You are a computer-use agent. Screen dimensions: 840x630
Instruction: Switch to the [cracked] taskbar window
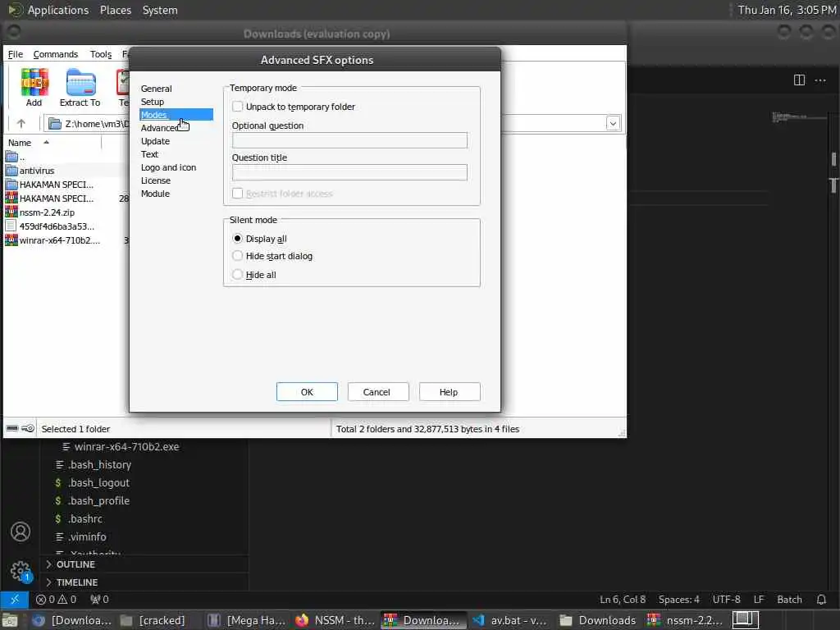(153, 620)
